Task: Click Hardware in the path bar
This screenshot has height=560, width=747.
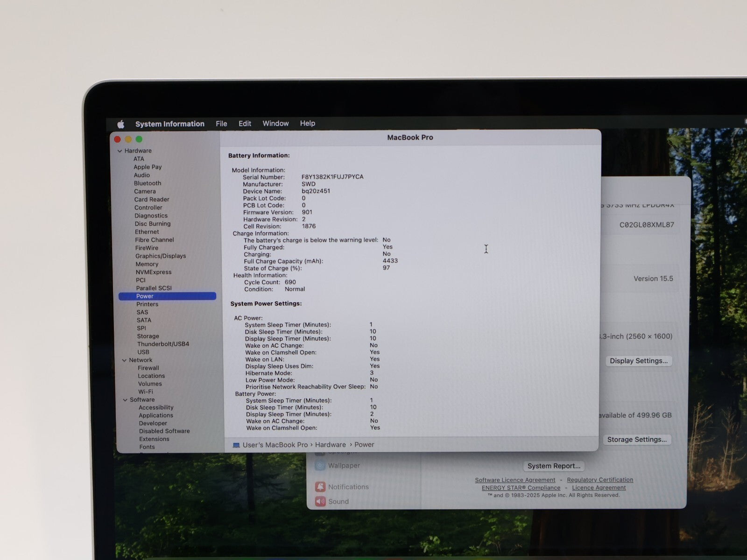Action: [x=331, y=445]
